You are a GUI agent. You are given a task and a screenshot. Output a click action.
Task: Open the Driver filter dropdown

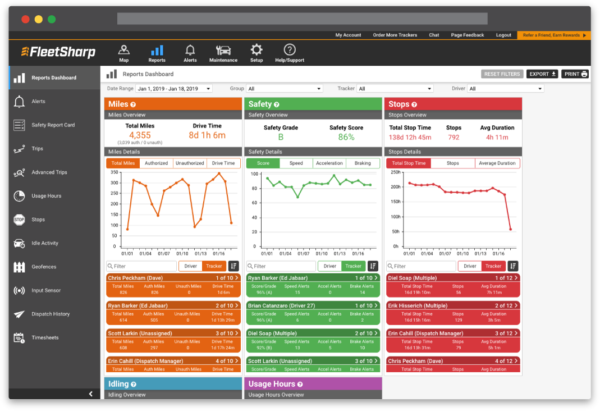point(505,89)
